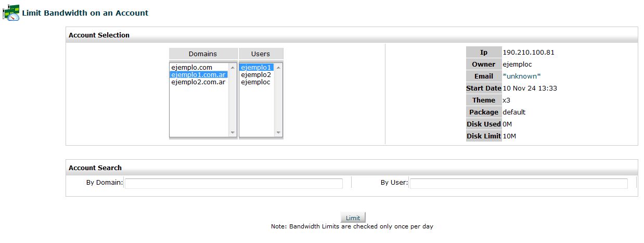Click the IP address 190.210.100.81
The image size is (644, 243).
pyautogui.click(x=529, y=52)
